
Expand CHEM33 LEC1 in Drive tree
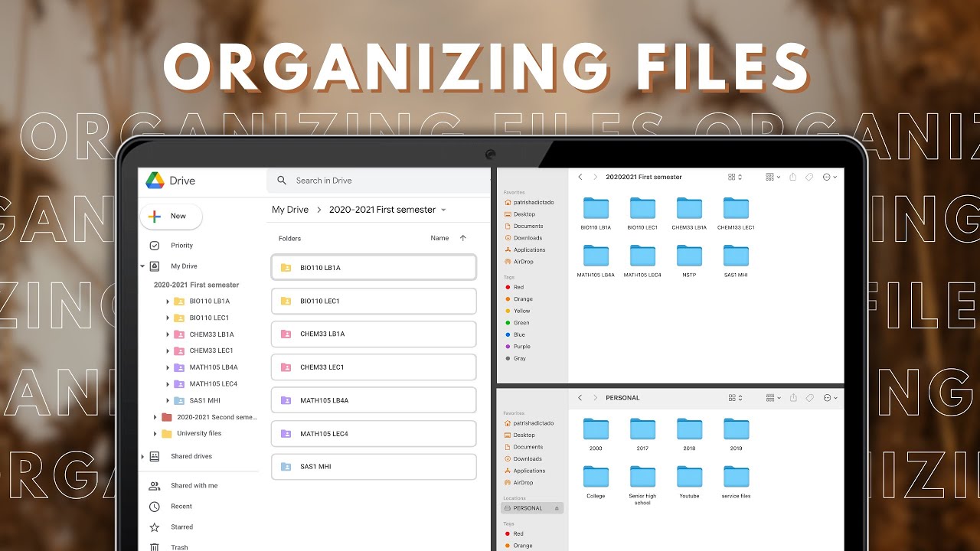pos(168,351)
